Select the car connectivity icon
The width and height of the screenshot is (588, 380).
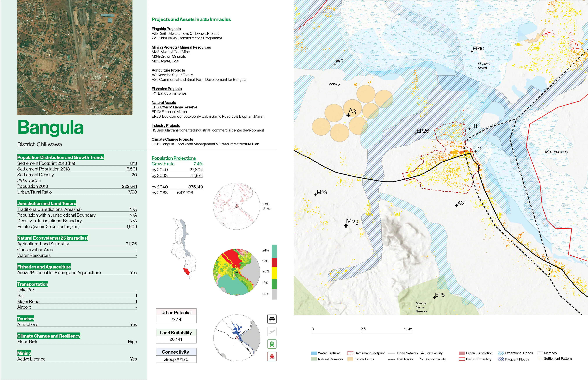coord(272,319)
